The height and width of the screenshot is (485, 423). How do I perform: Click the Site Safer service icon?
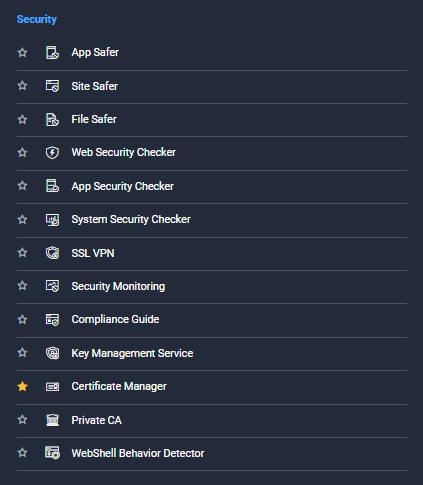pos(52,86)
